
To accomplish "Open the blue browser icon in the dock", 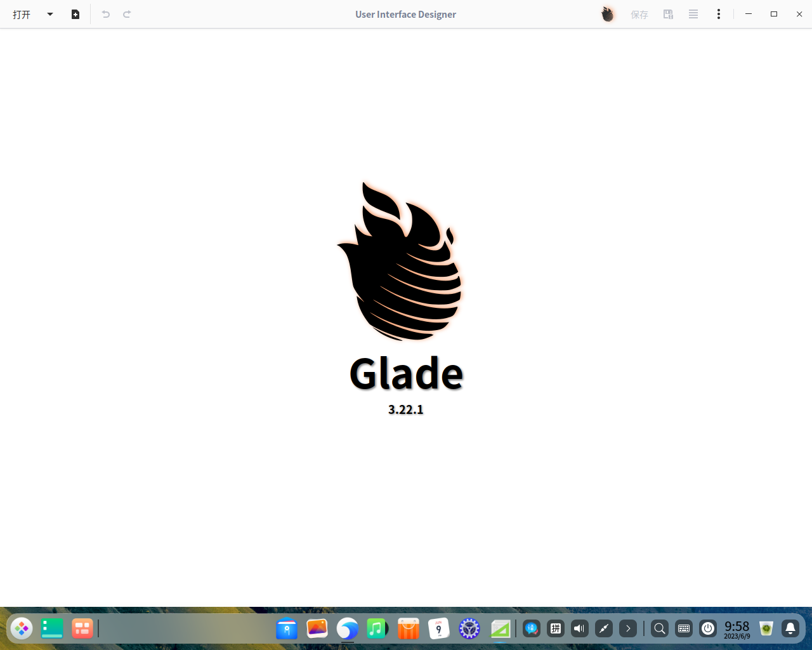I will 348,628.
